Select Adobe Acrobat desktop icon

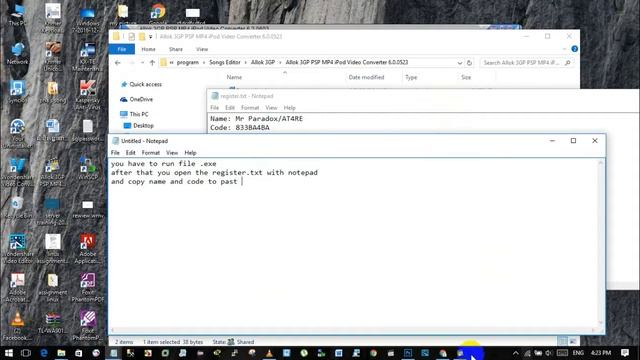tap(17, 287)
